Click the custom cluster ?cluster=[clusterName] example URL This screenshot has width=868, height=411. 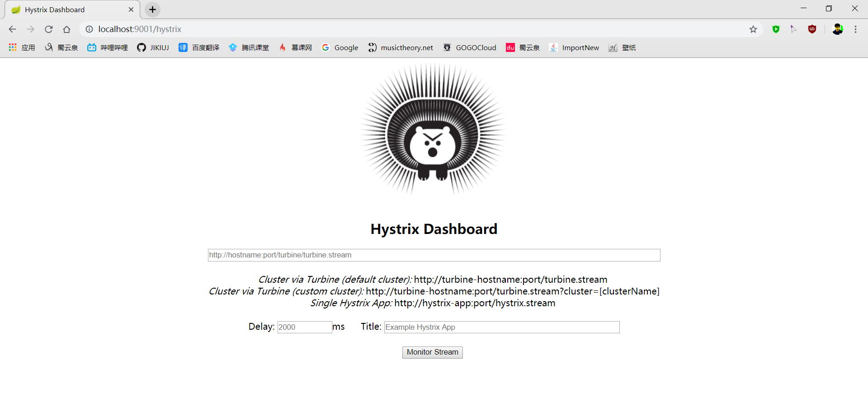[513, 291]
